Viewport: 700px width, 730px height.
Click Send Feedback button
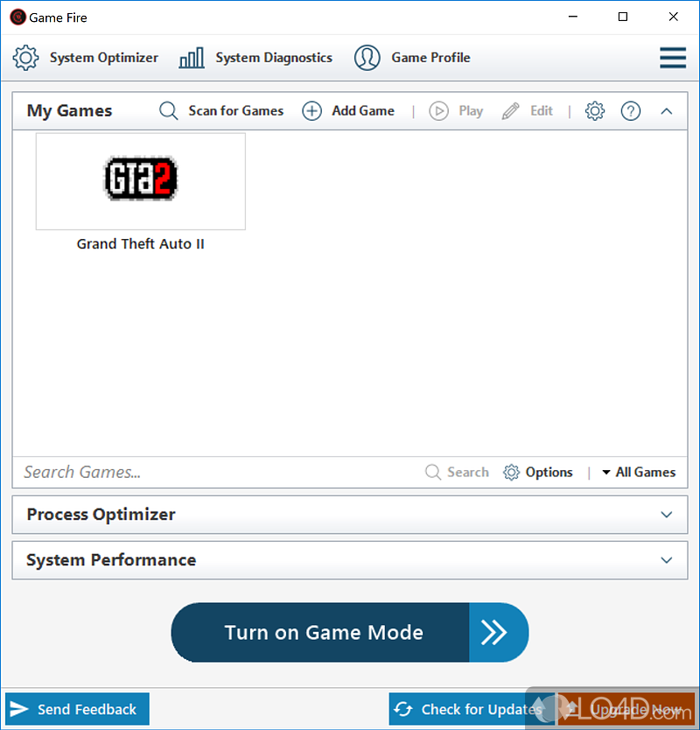(x=77, y=709)
